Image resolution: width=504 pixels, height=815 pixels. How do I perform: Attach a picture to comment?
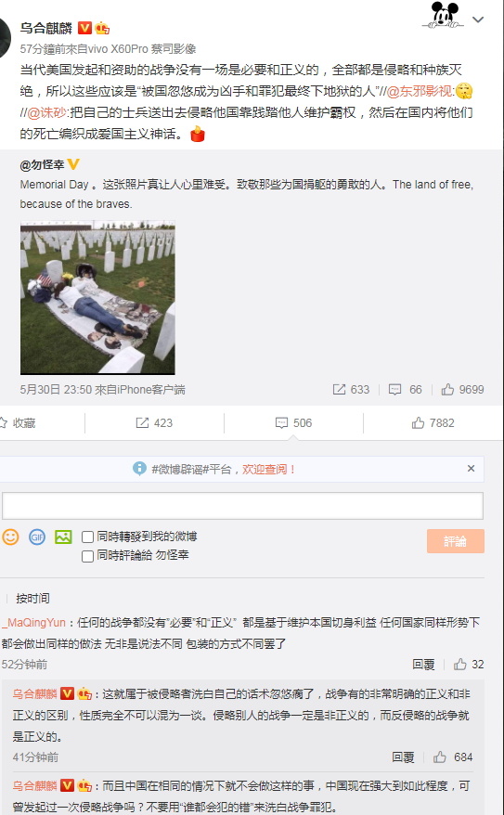click(x=63, y=537)
